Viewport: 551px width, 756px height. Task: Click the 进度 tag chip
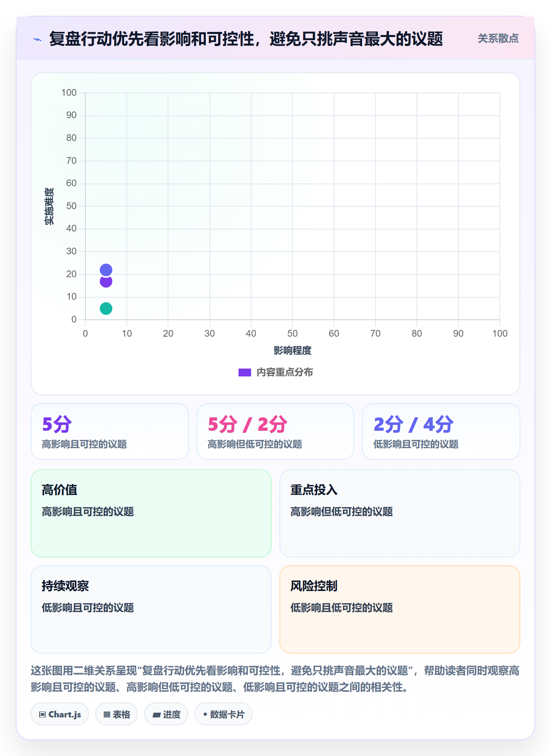point(166,714)
